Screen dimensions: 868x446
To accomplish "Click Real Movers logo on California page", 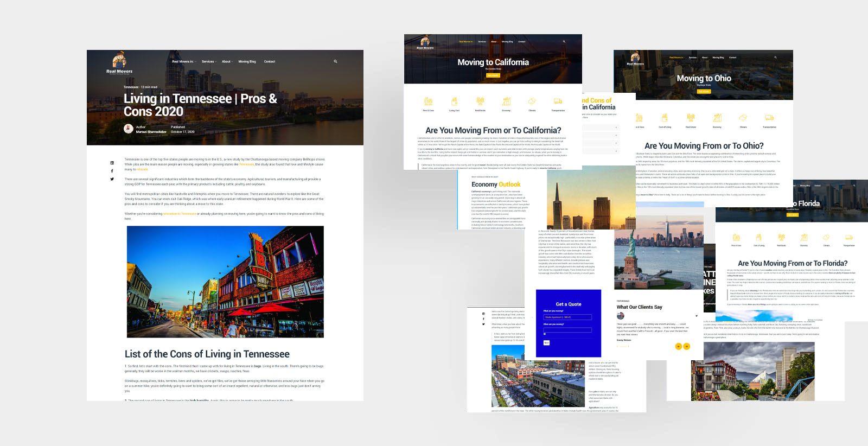I will tap(425, 42).
